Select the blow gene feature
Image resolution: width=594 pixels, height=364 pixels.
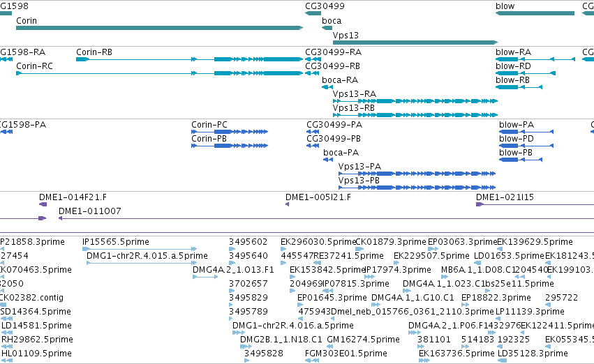pos(535,13)
